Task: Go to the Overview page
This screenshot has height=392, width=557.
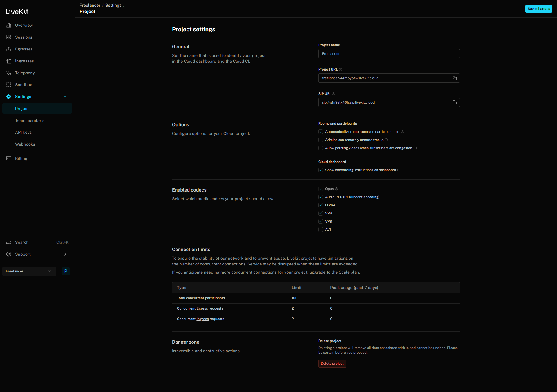Action: [x=37, y=25]
